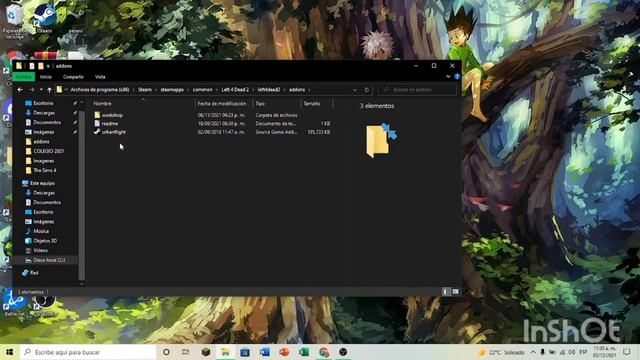Show hidden tray icons chevron
This screenshot has width=640, height=360.
[x=533, y=352]
